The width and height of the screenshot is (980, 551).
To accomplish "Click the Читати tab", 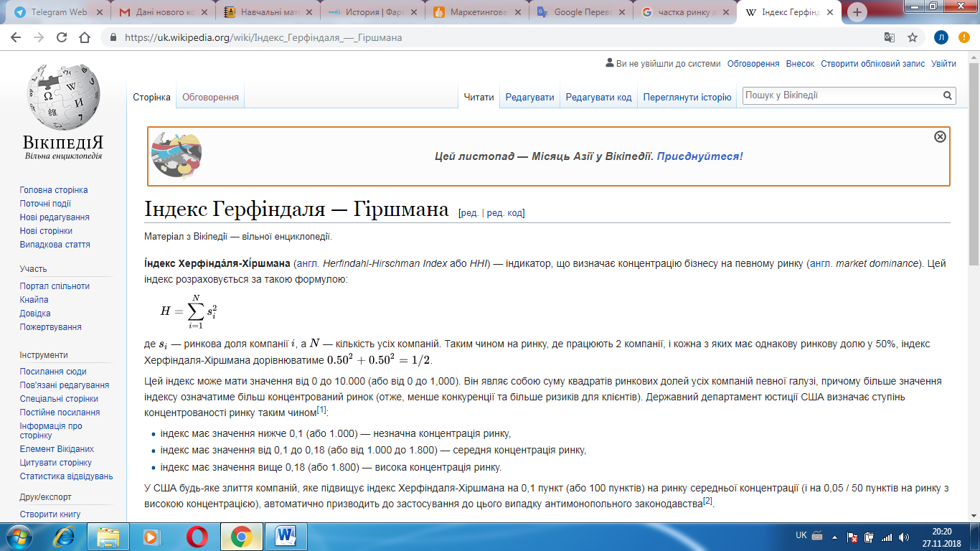I will pos(479,98).
